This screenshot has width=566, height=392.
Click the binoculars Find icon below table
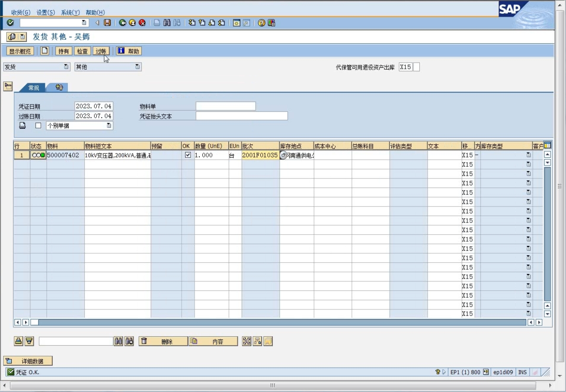coord(118,341)
